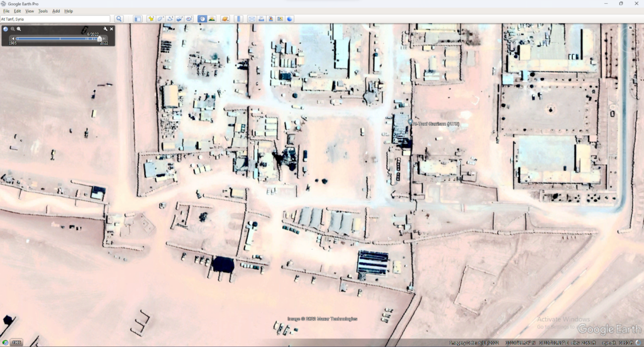Image resolution: width=644 pixels, height=347 pixels.
Task: Open the Ruler measurement tool
Action: pyautogui.click(x=239, y=19)
